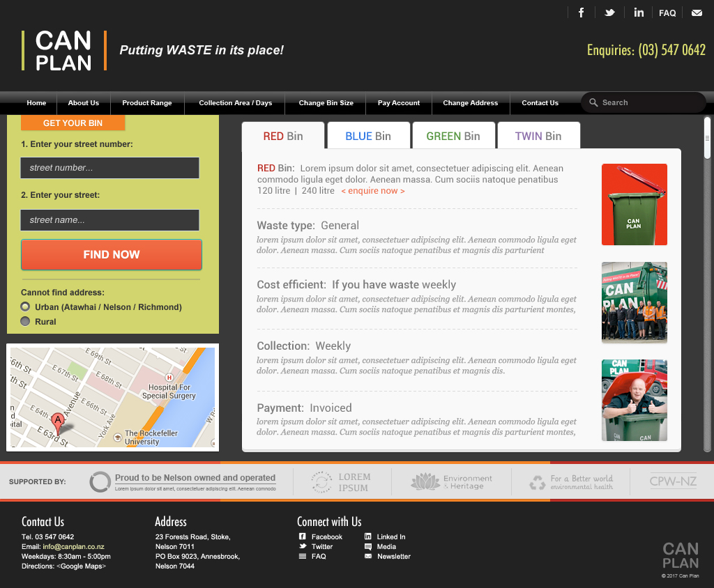Viewport: 714px width, 588px height.
Task: Switch to the TWIN Bin tab
Action: tap(539, 136)
